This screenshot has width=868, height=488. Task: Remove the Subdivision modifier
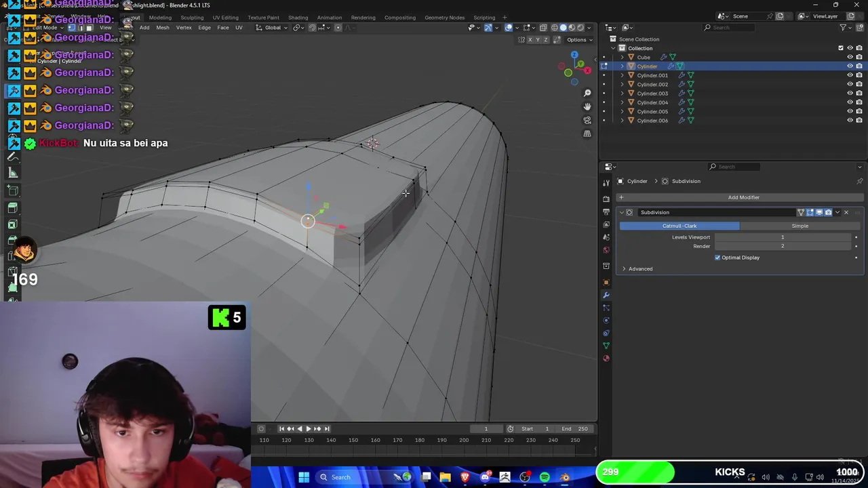coord(846,212)
